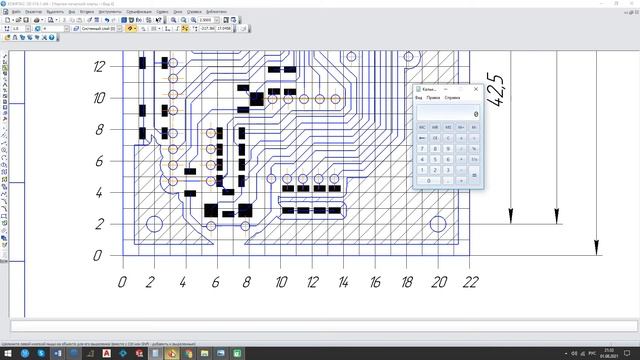Click the Undo arrow icon

coord(107,20)
